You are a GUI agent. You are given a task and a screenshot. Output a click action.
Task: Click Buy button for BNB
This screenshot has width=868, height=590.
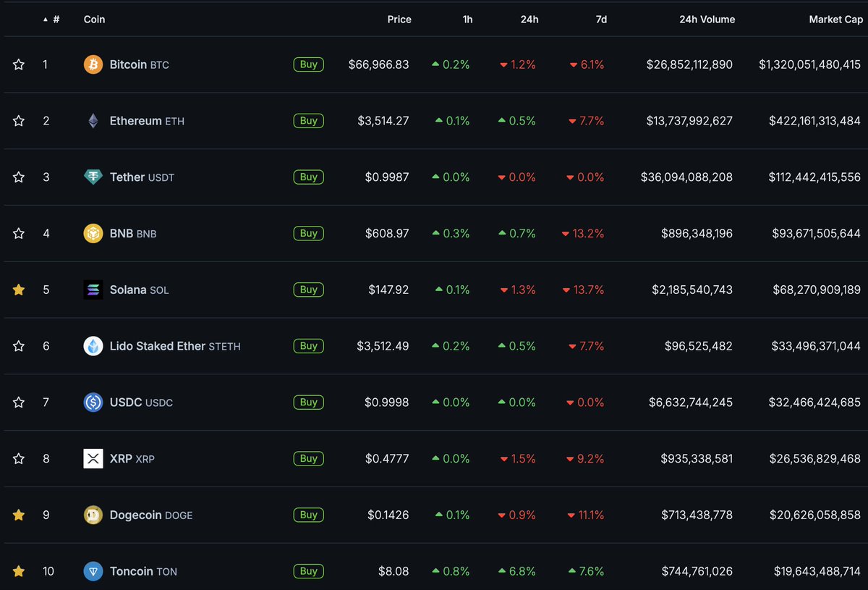click(309, 233)
